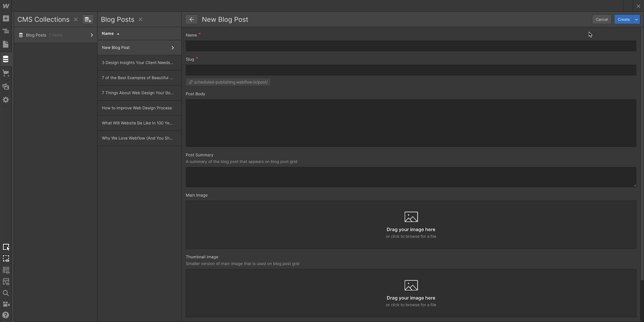Toggle the element select mode icon
Viewport: 644px width, 322px height.
(6, 247)
